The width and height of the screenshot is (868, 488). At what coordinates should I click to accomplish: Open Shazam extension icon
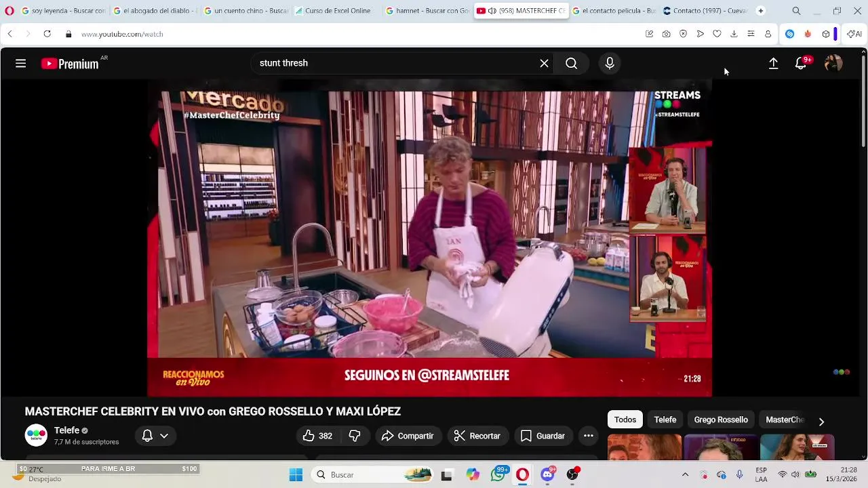click(789, 34)
